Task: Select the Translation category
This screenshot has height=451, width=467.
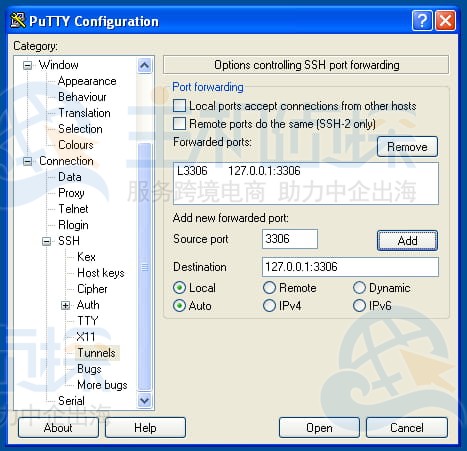Action: (x=84, y=113)
